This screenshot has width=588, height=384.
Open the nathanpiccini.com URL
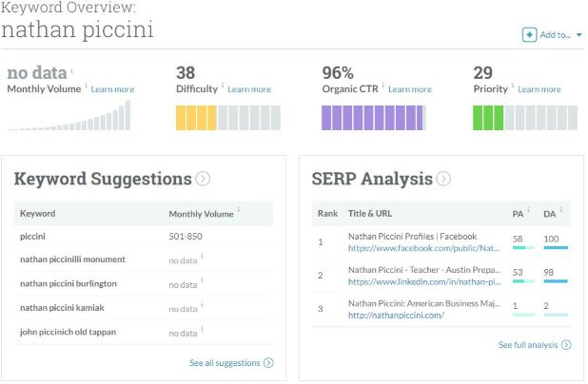pyautogui.click(x=396, y=315)
